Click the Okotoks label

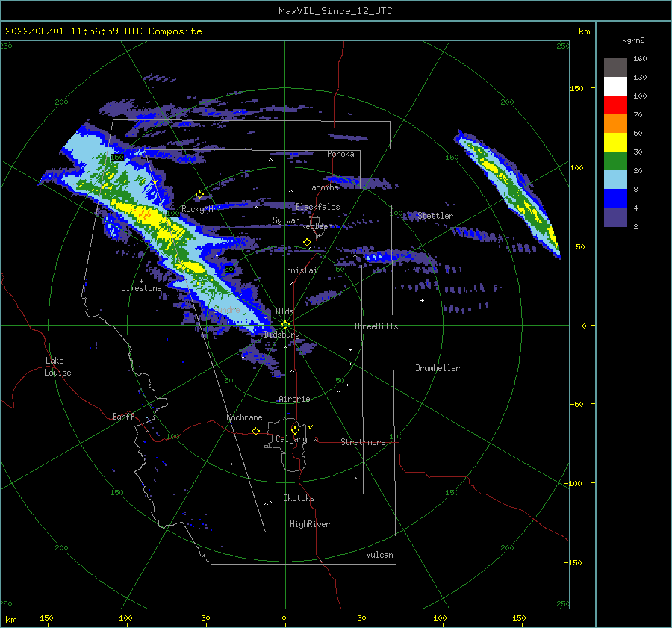[x=299, y=498]
